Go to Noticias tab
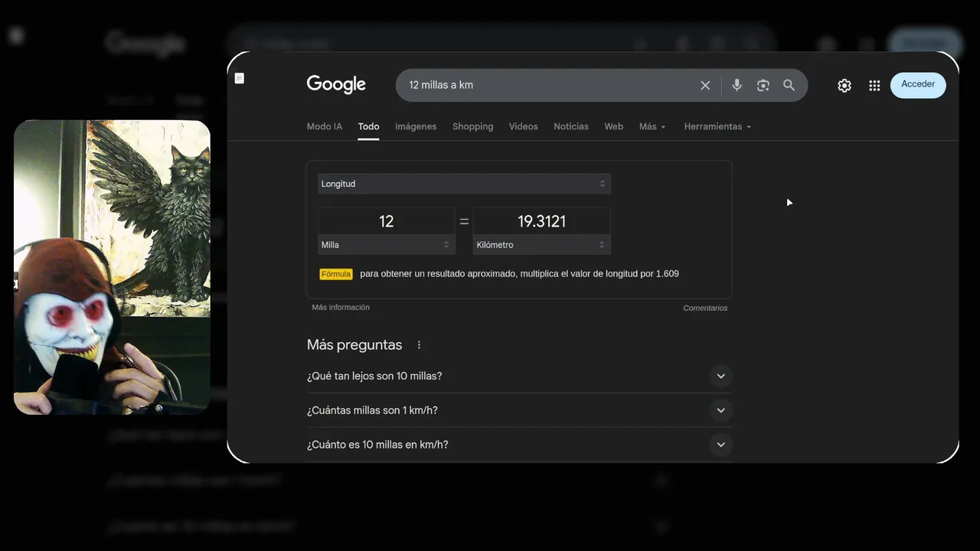 pyautogui.click(x=571, y=127)
